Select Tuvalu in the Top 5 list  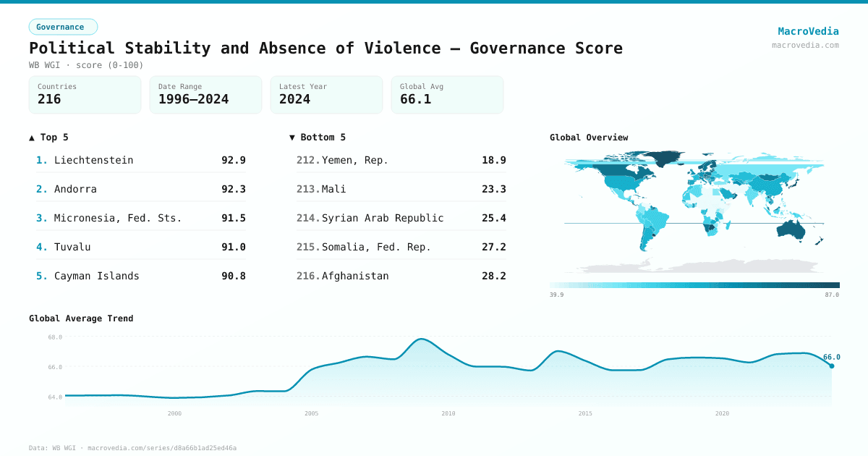click(x=141, y=247)
